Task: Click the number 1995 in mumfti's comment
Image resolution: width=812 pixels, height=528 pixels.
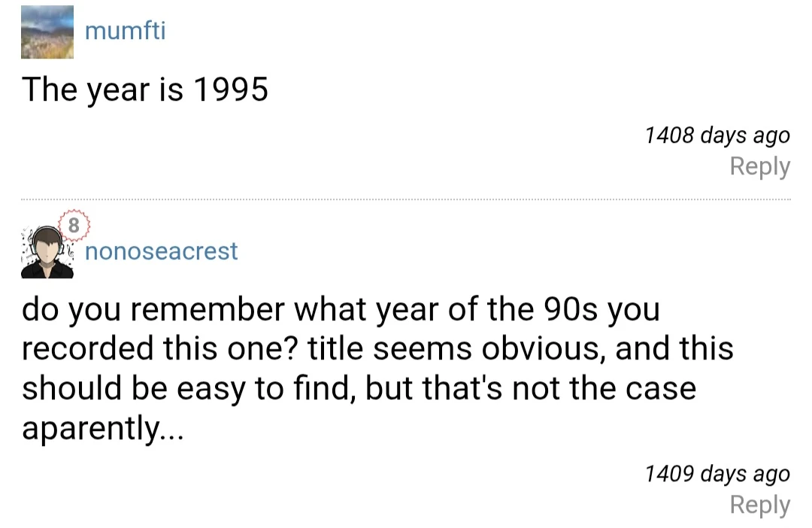Action: [231, 90]
